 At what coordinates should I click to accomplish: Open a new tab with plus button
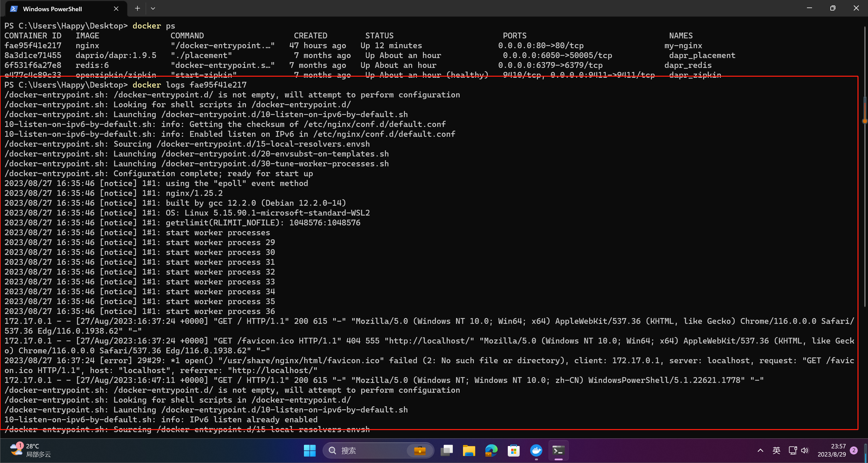coord(137,8)
